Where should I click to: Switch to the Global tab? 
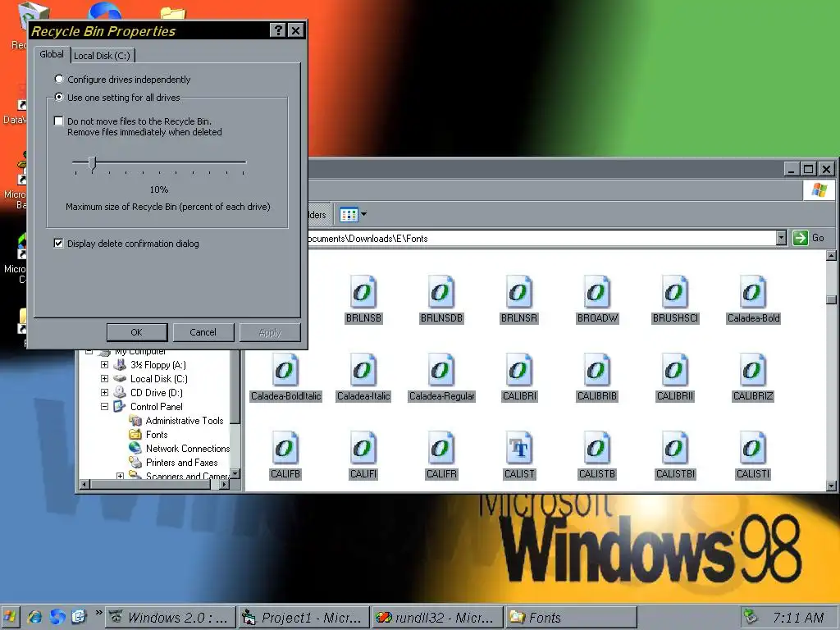tap(52, 55)
